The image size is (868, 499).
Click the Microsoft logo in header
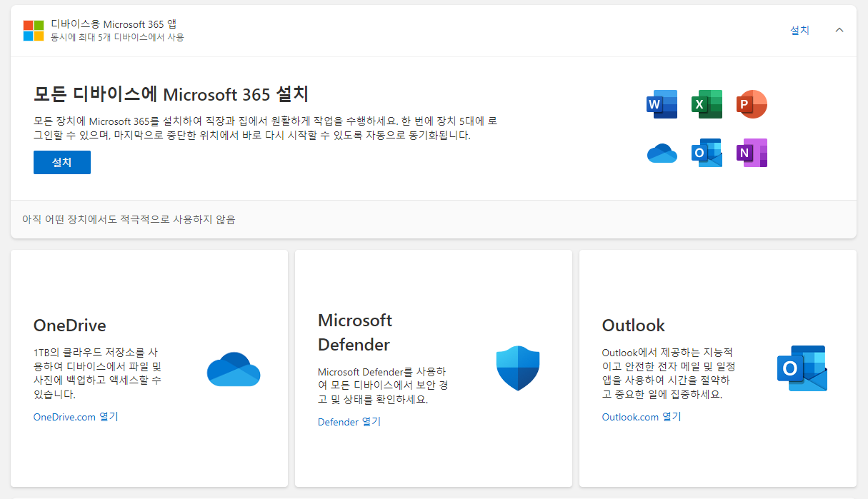pos(34,31)
